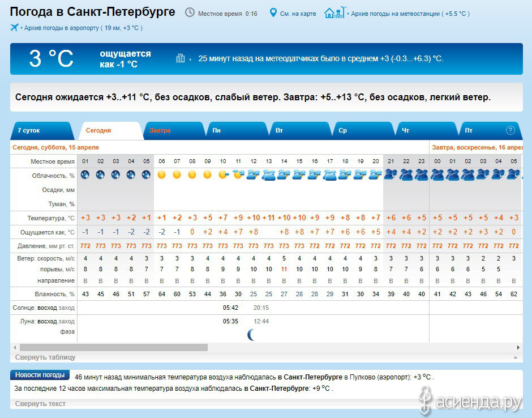Click the Сегодня, суббота, 15 апреля heading
Screen dimensions: 532x418
(x=55, y=147)
